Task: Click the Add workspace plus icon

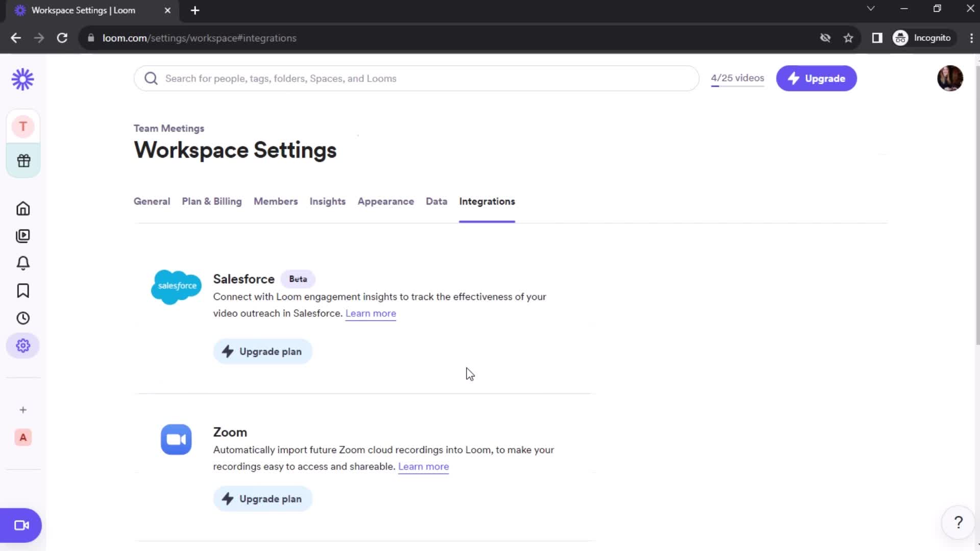Action: [22, 410]
